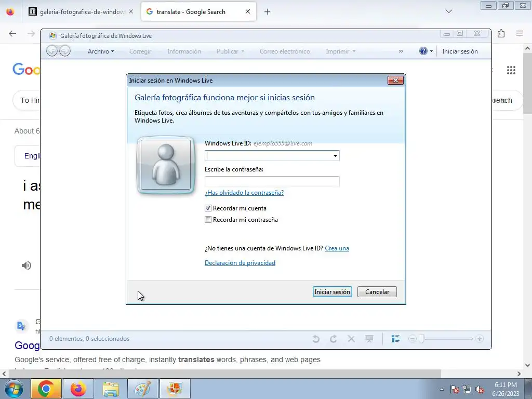Open the Firefox hamburger menu

pos(520,33)
